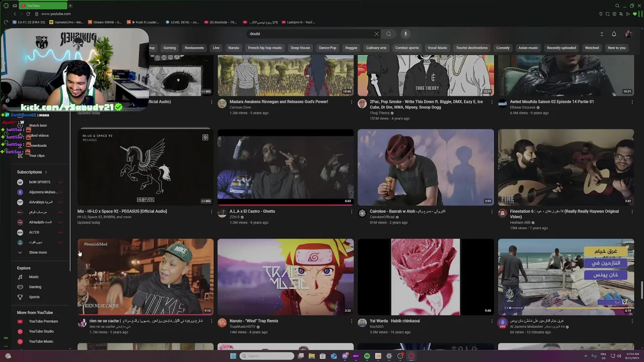This screenshot has height=362, width=644.
Task: Select the Live filter chip
Action: (216, 48)
